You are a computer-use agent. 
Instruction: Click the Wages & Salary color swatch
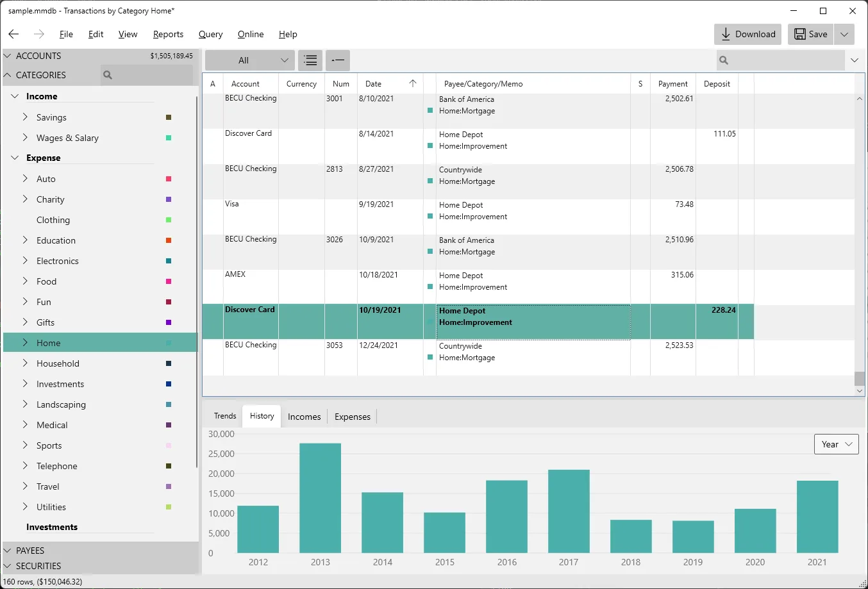coord(169,138)
